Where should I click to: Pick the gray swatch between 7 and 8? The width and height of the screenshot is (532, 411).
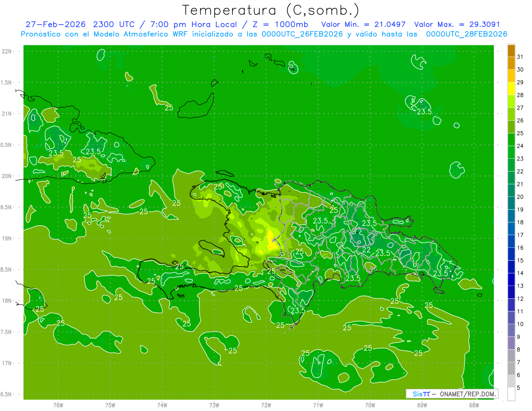(x=511, y=356)
